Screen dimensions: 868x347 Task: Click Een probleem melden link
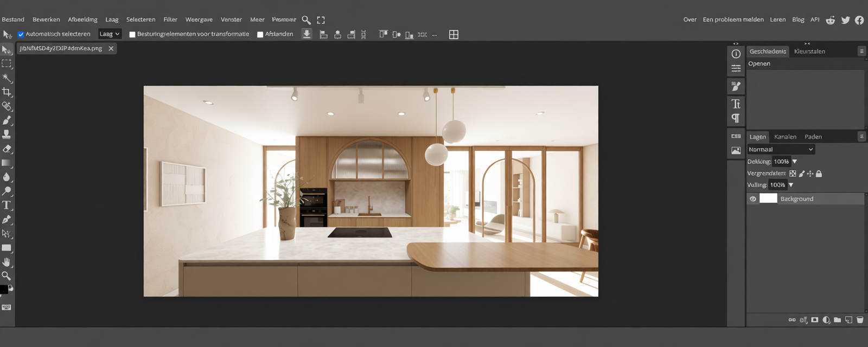click(x=733, y=20)
